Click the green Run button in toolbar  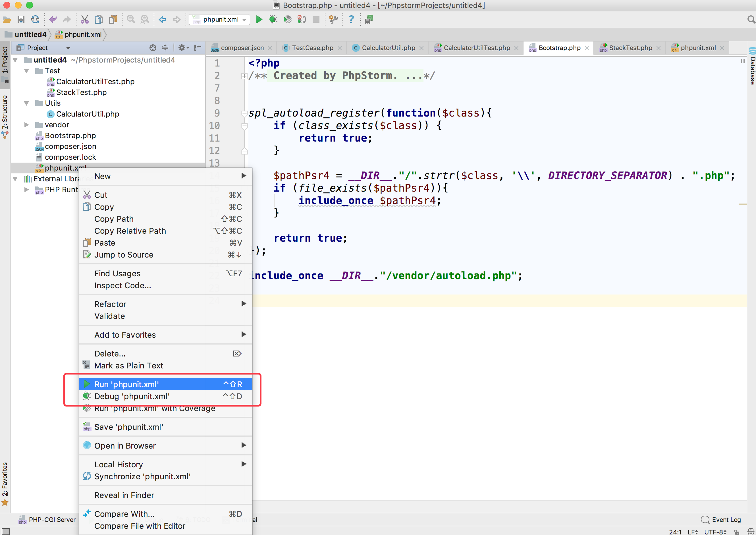[x=259, y=20]
